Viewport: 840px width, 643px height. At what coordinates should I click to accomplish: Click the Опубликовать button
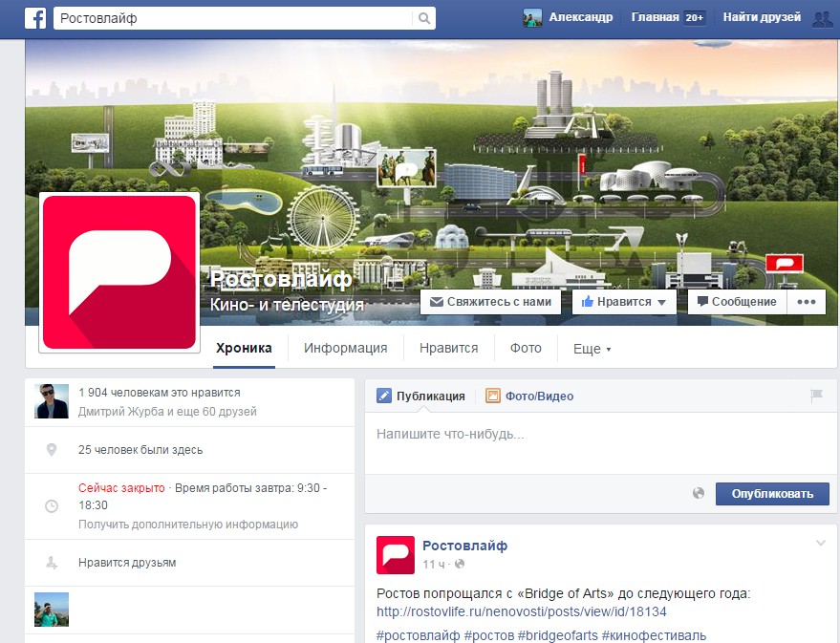tap(772, 494)
